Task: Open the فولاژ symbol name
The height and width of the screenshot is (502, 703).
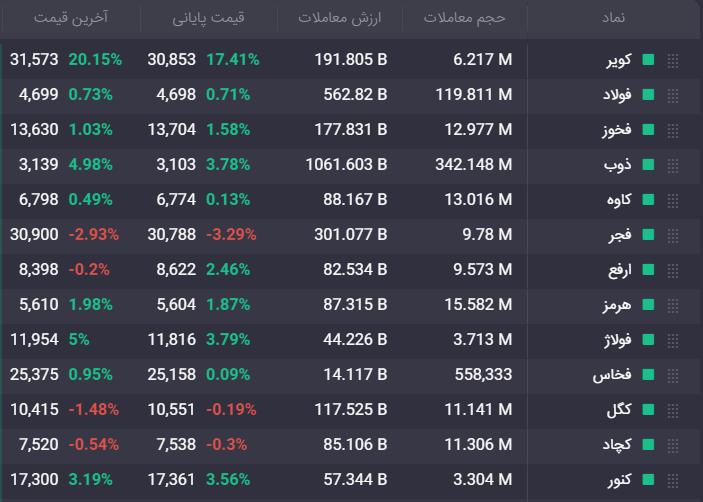Action: tap(617, 340)
